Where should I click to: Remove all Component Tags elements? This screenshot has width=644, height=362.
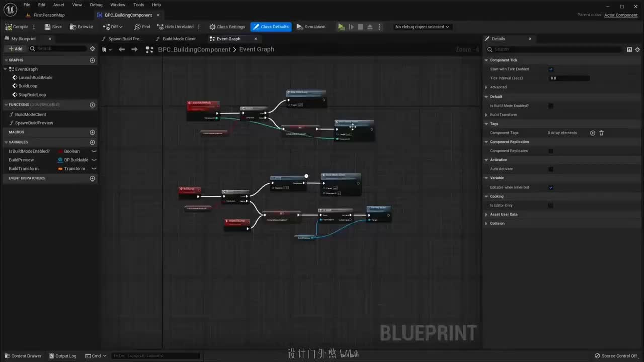[x=601, y=133]
